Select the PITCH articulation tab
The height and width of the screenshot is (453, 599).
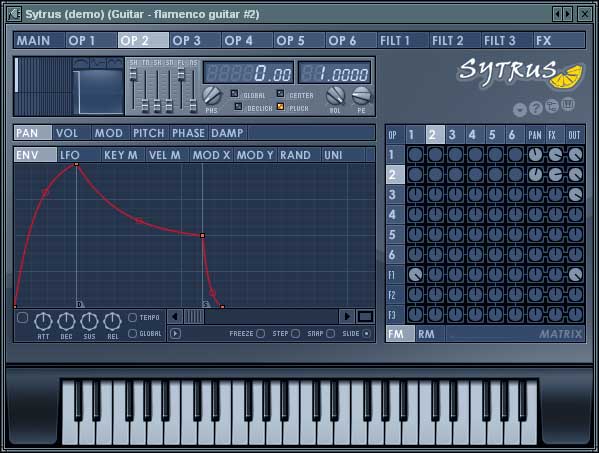150,133
